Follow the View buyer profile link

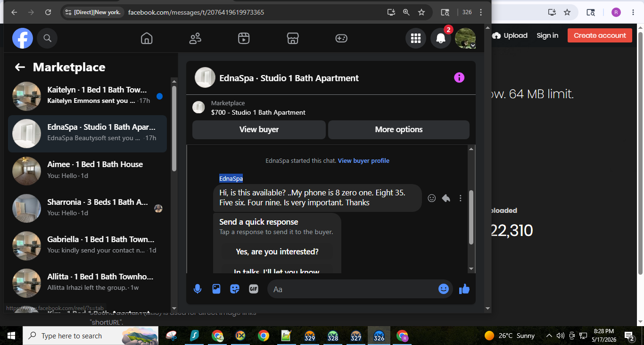pos(363,161)
